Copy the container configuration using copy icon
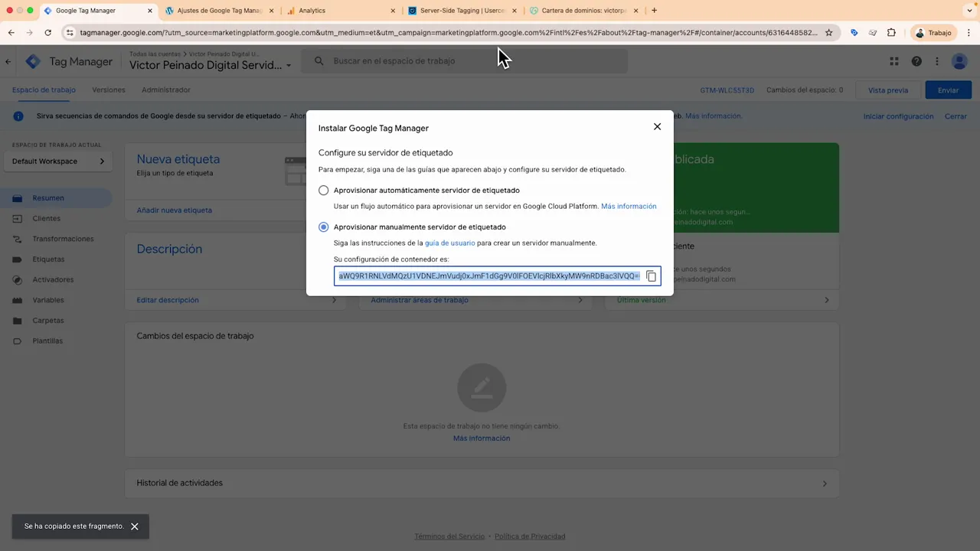The width and height of the screenshot is (980, 551). pos(651,275)
